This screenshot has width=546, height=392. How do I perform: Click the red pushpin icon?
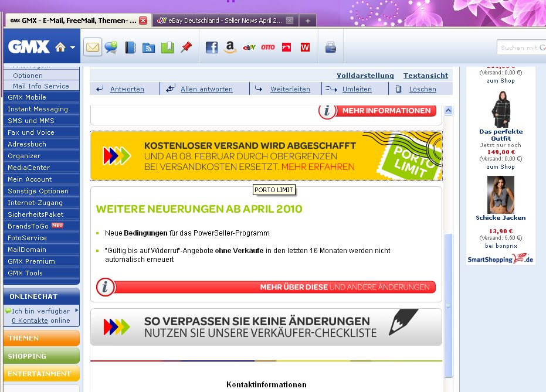click(x=186, y=47)
